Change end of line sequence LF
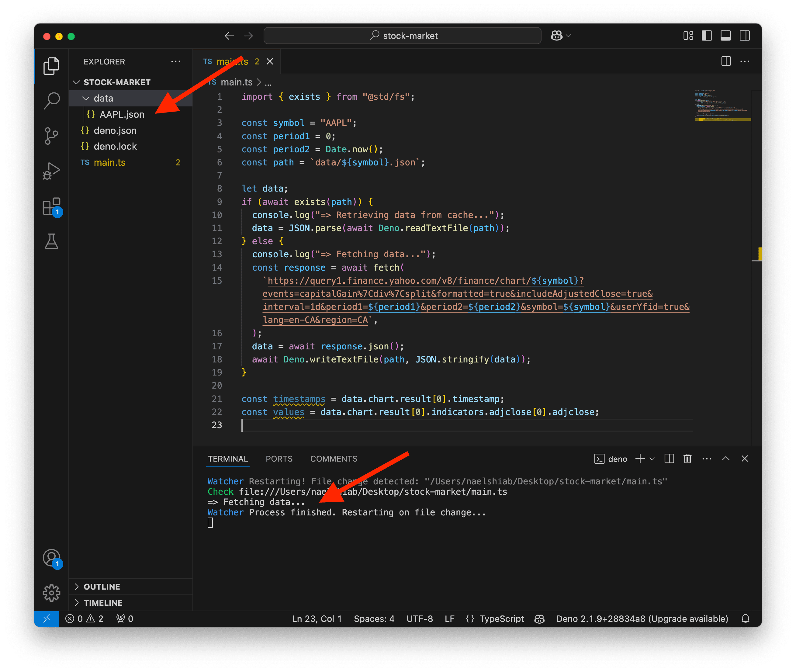This screenshot has height=672, width=796. tap(449, 619)
